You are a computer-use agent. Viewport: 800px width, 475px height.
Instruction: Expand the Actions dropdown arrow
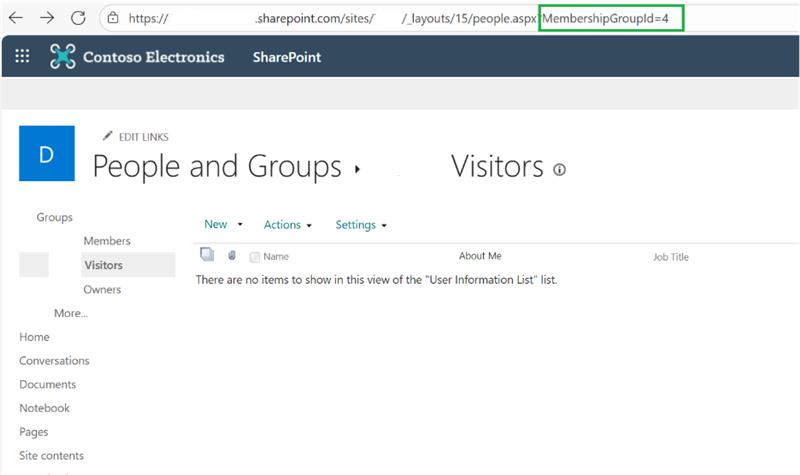pos(309,226)
